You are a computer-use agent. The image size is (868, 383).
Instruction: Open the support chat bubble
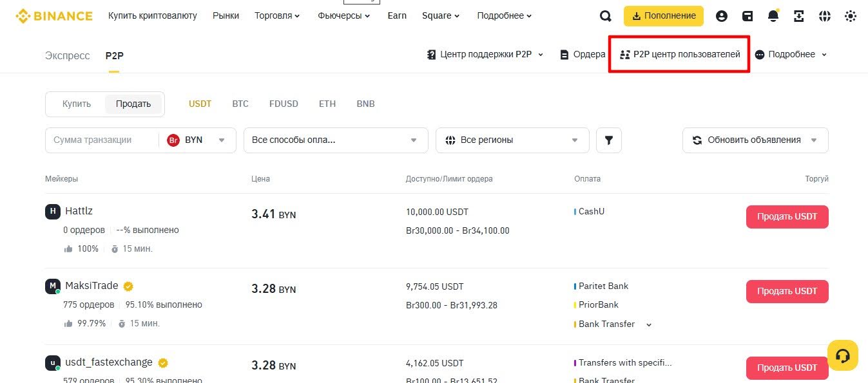(x=843, y=355)
